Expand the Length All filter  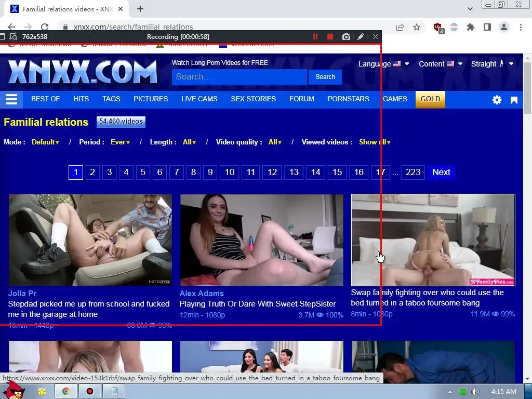pos(189,142)
